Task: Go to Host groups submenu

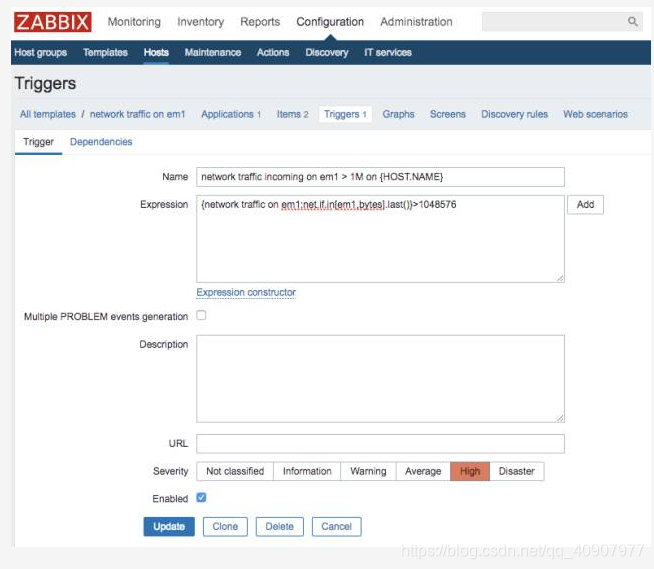Action: pyautogui.click(x=40, y=53)
